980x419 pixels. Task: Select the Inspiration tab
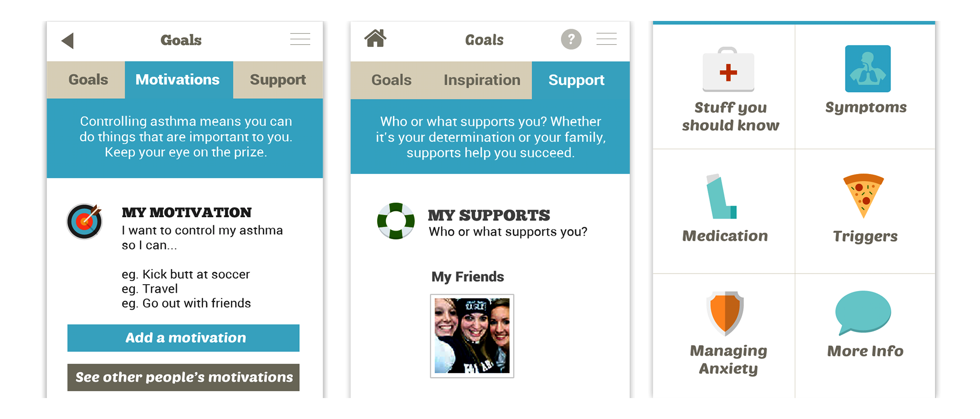pyautogui.click(x=482, y=80)
